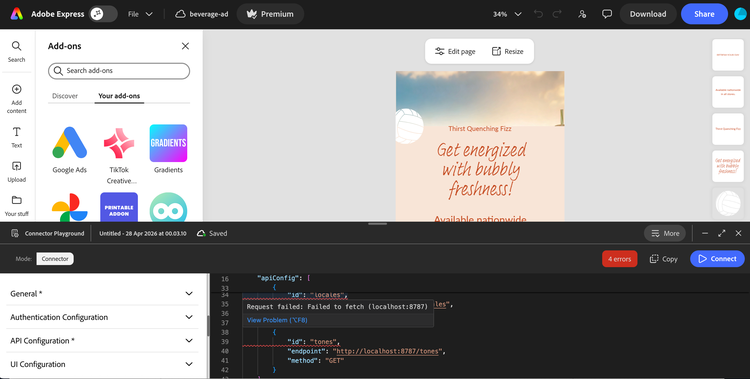Close the Add-ons panel
The height and width of the screenshot is (379, 750).
185,46
